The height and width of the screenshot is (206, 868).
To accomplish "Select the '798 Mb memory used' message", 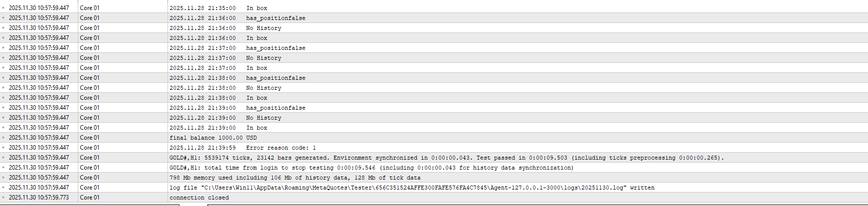I will click(x=295, y=178).
